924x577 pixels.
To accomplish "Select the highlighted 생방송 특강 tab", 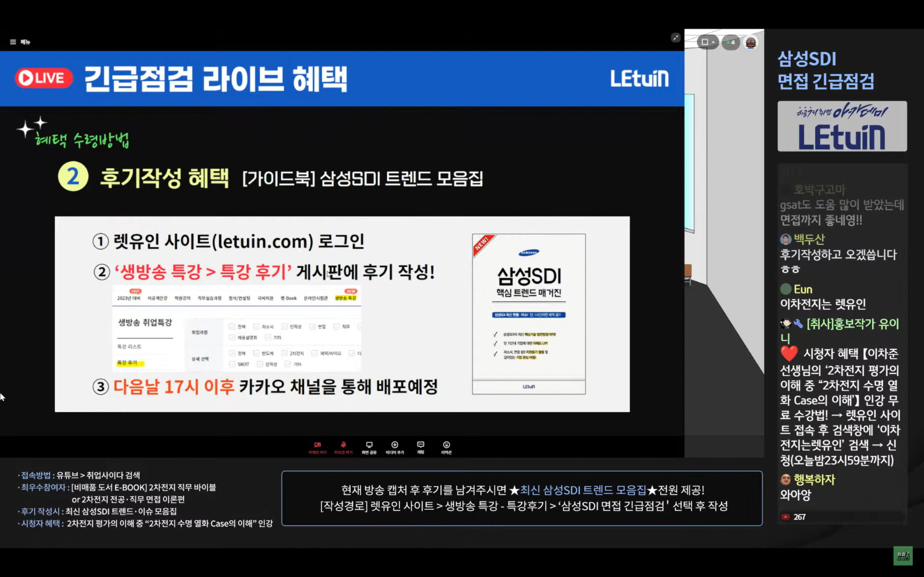I will (x=345, y=298).
